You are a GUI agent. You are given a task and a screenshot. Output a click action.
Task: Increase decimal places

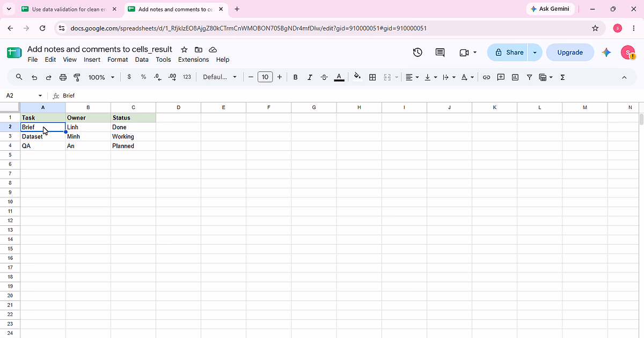(172, 77)
